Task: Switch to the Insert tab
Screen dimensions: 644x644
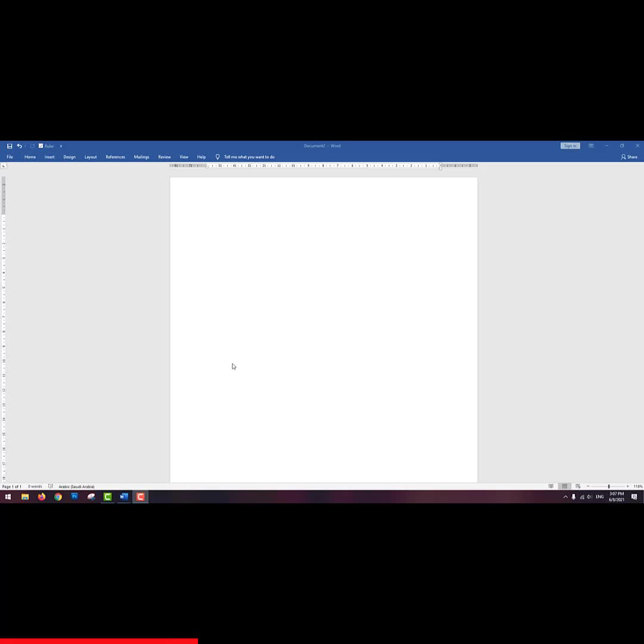Action: click(49, 157)
